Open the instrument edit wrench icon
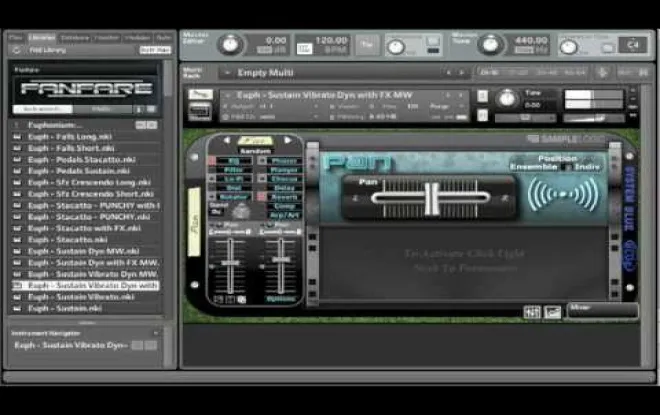Image resolution: width=660 pixels, height=415 pixels. 200,94
